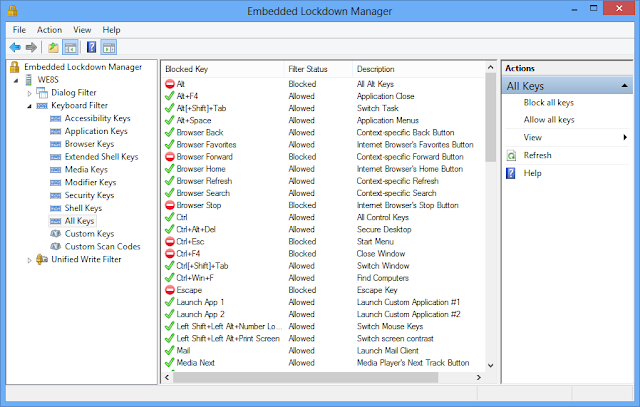Image resolution: width=640 pixels, height=407 pixels.
Task: Click the vertical scrollbar thumb
Action: click(491, 117)
